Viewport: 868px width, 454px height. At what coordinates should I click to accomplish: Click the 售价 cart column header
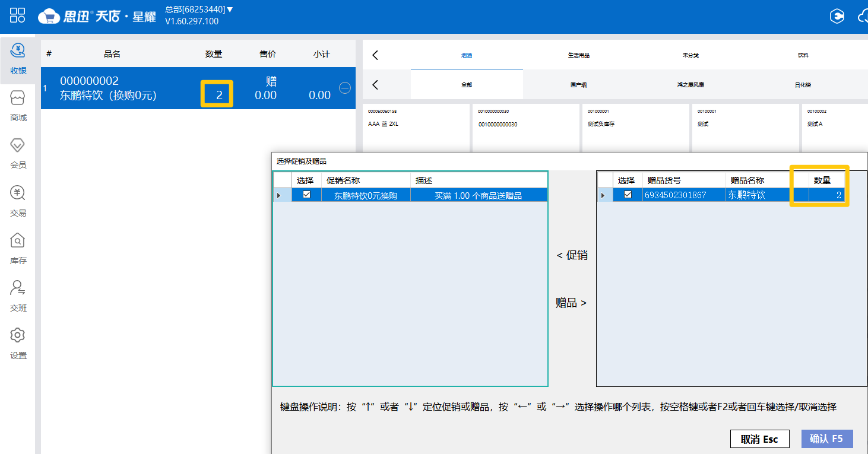[268, 54]
